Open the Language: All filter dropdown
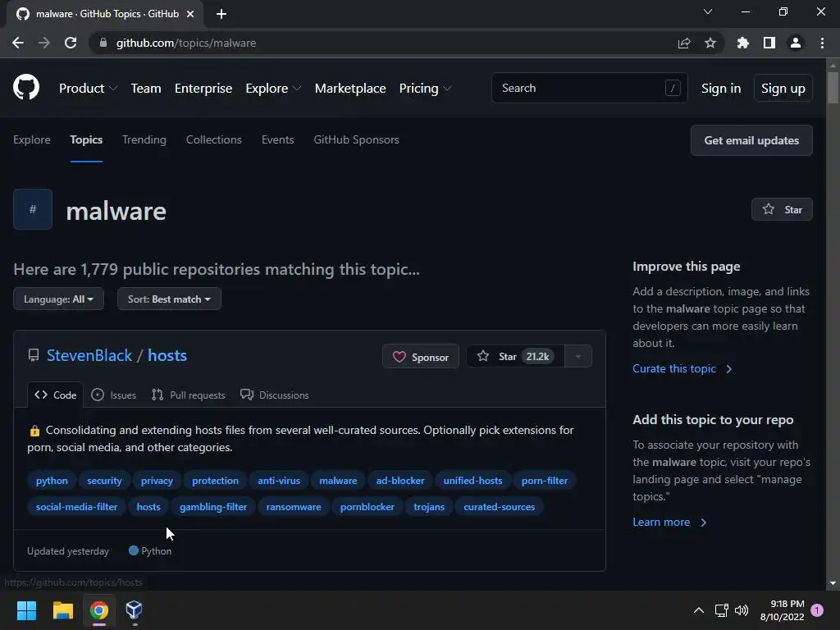This screenshot has width=840, height=630. pos(58,299)
